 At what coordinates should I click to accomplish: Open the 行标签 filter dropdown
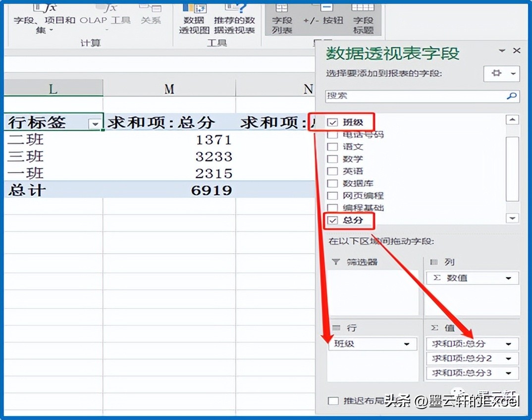95,123
